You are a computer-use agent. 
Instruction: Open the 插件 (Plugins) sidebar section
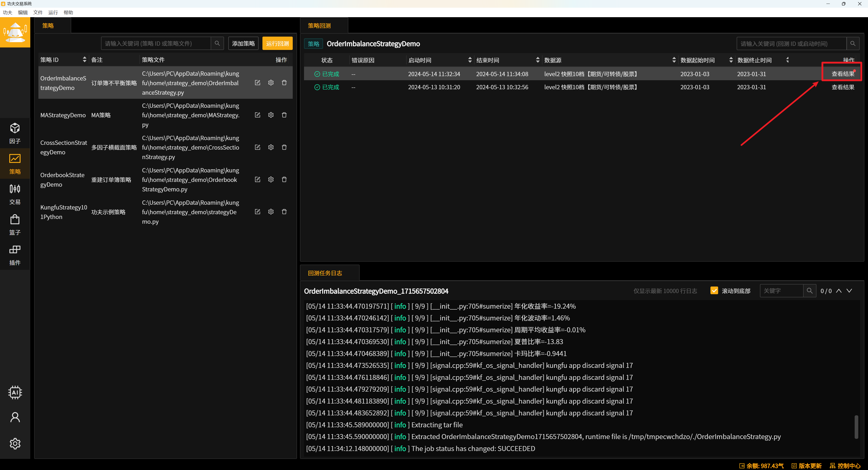point(15,255)
